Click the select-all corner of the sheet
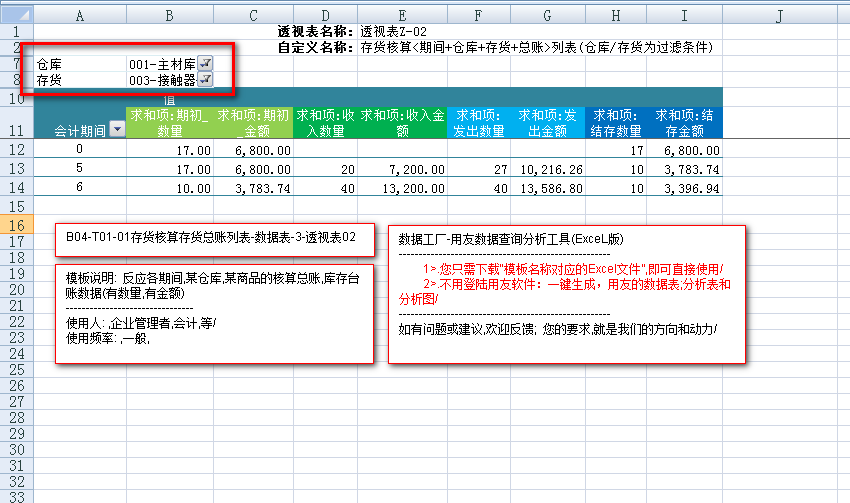This screenshot has height=503, width=850. (16, 14)
